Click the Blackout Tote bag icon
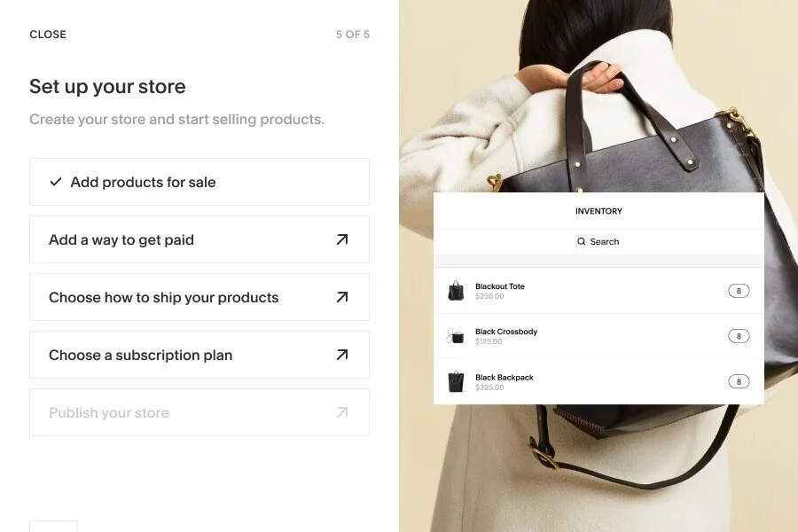Screen dimensions: 798x532 (456, 291)
